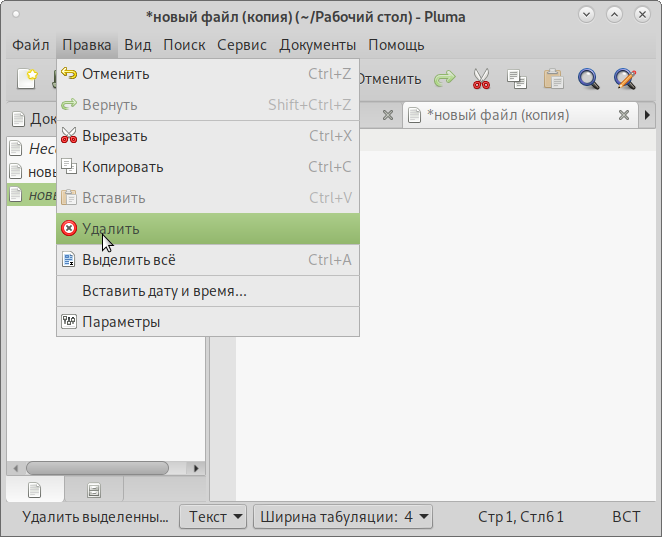Open Find and Replace toolbar icon
Viewport: 662px width, 537px height.
pos(625,78)
